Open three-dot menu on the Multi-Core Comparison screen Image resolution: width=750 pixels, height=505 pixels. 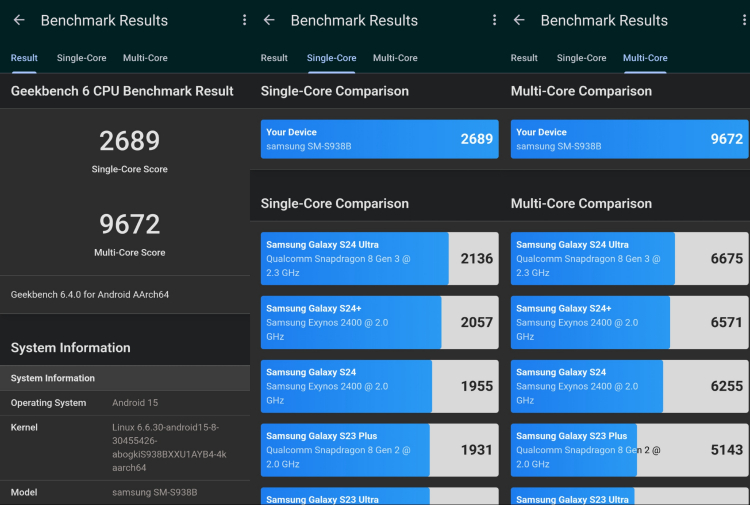pos(743,20)
